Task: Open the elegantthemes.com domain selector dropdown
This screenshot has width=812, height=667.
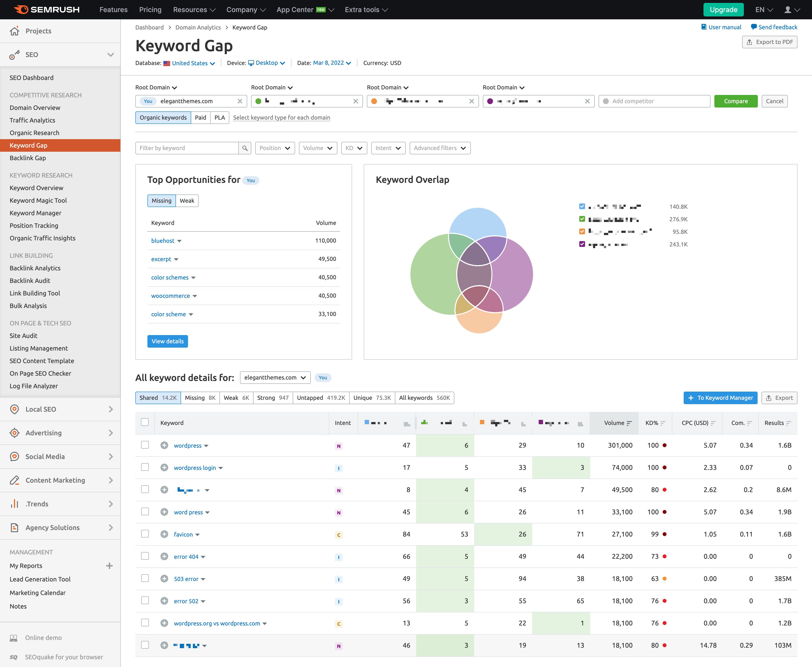Action: pos(275,377)
